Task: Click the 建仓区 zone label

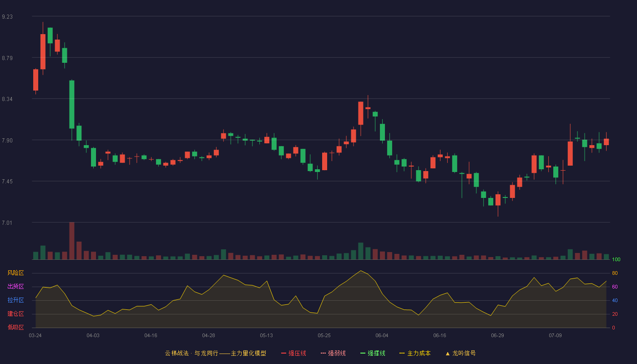Action: coord(16,314)
